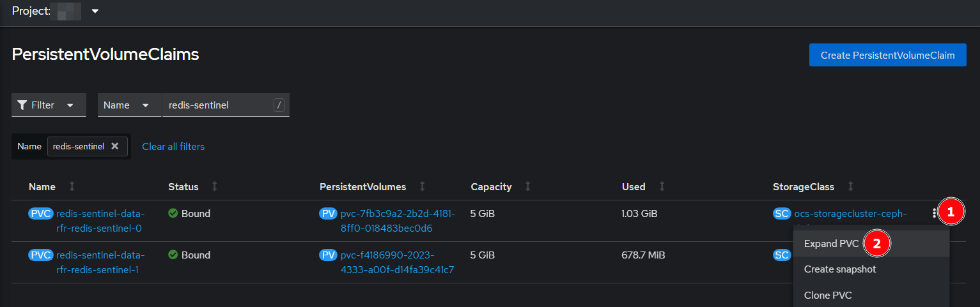Click the funnel icon on Filter button
This screenshot has width=980, height=307.
coord(22,105)
